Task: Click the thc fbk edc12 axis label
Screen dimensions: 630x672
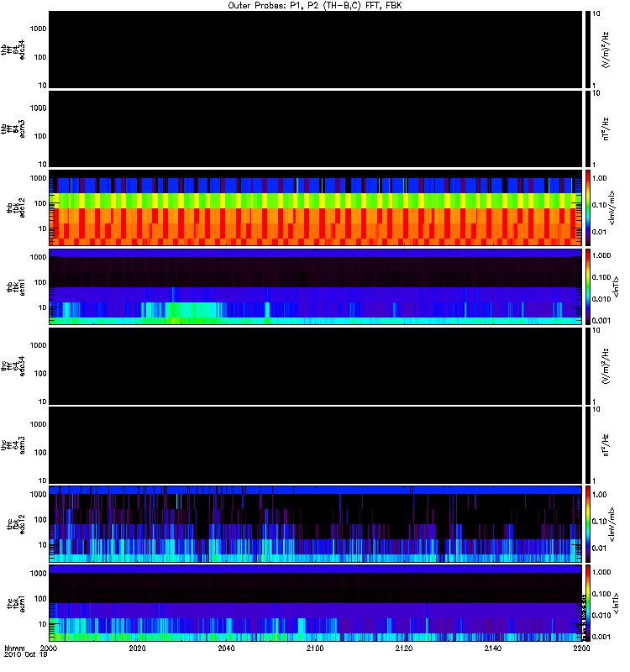Action: click(x=15, y=524)
